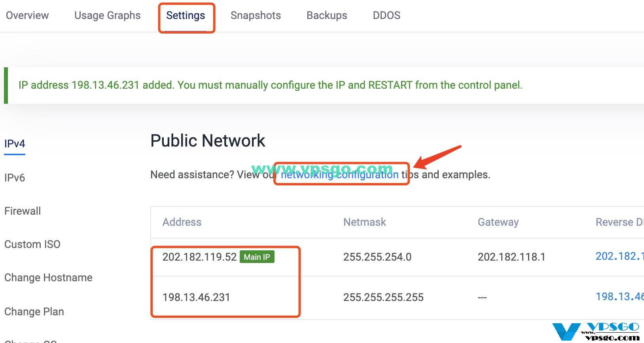Go to Backups tab
This screenshot has height=343, width=644.
[x=327, y=15]
